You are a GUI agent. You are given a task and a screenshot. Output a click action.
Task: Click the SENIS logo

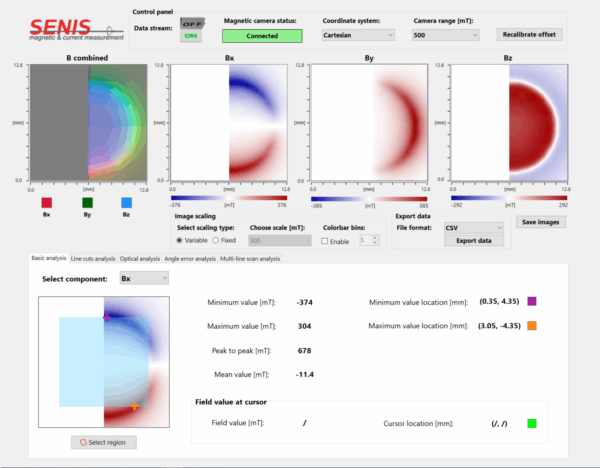point(64,30)
